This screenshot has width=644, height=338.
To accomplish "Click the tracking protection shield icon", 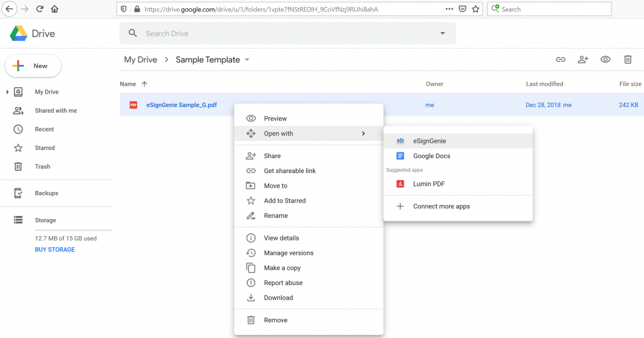I will point(124,9).
